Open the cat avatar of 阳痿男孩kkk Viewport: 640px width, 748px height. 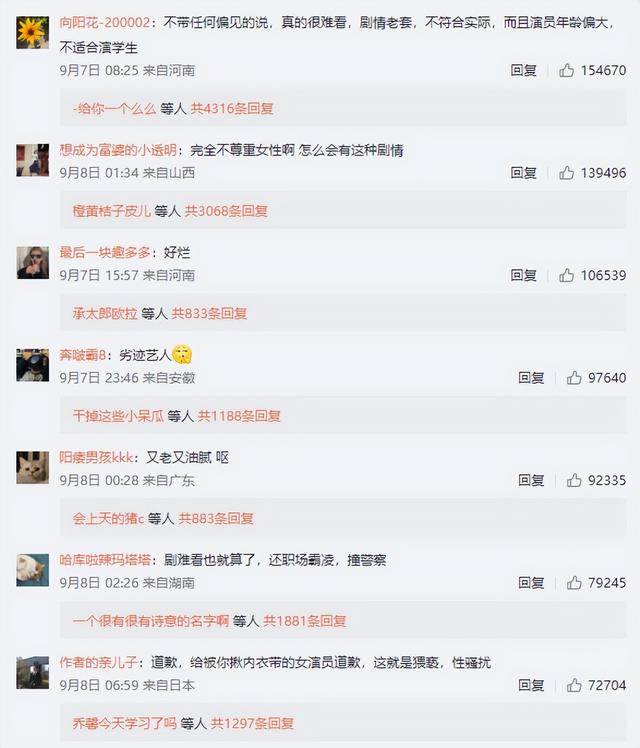coord(32,468)
